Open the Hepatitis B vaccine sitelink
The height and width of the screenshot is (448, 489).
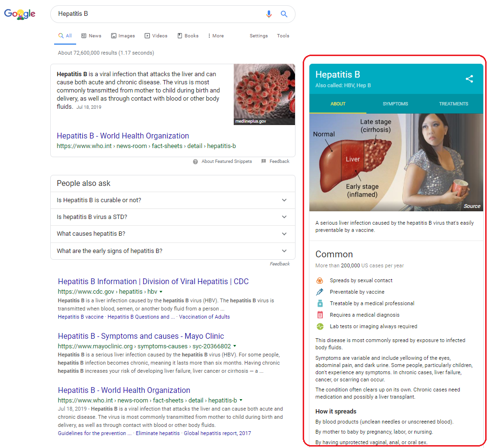click(x=80, y=317)
